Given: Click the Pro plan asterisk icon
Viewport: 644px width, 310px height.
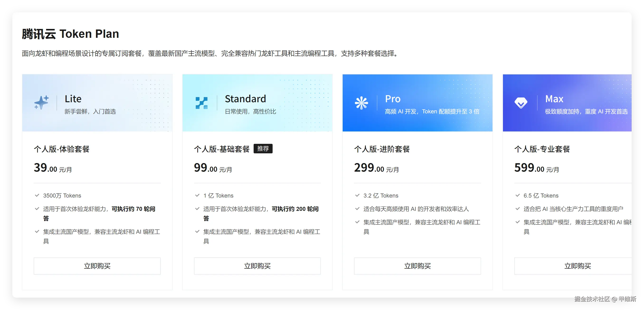Looking at the screenshot, I should (361, 103).
